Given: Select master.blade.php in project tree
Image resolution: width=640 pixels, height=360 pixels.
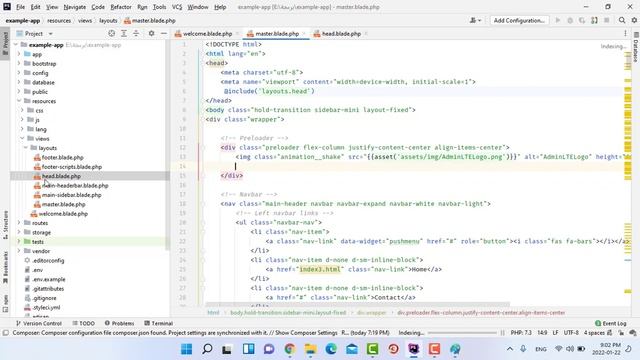Looking at the screenshot, I should coord(63,204).
